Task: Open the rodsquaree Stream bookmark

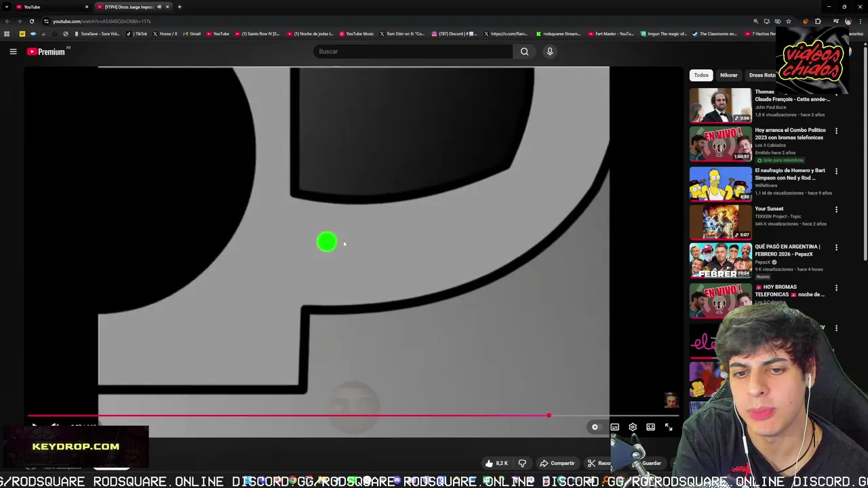Action: [558, 34]
